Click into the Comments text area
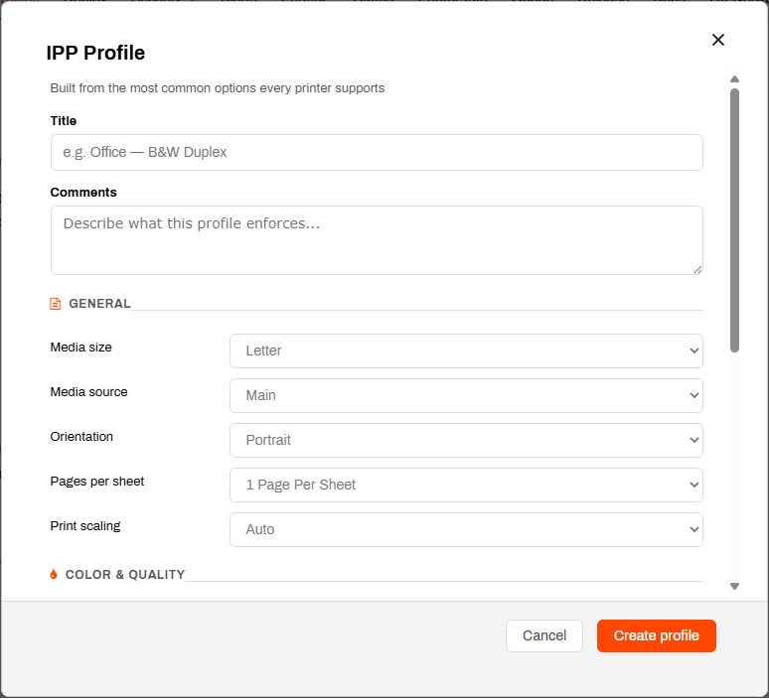769x700 pixels. pyautogui.click(x=377, y=240)
